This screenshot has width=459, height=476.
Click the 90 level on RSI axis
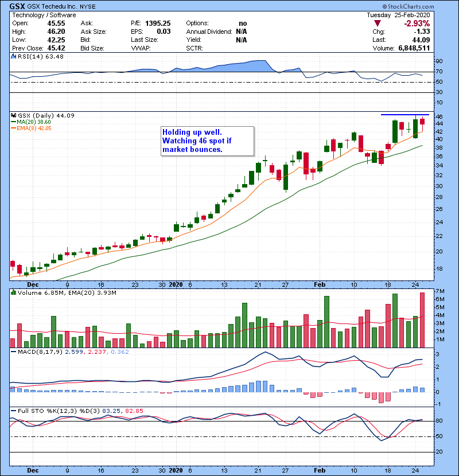click(439, 61)
